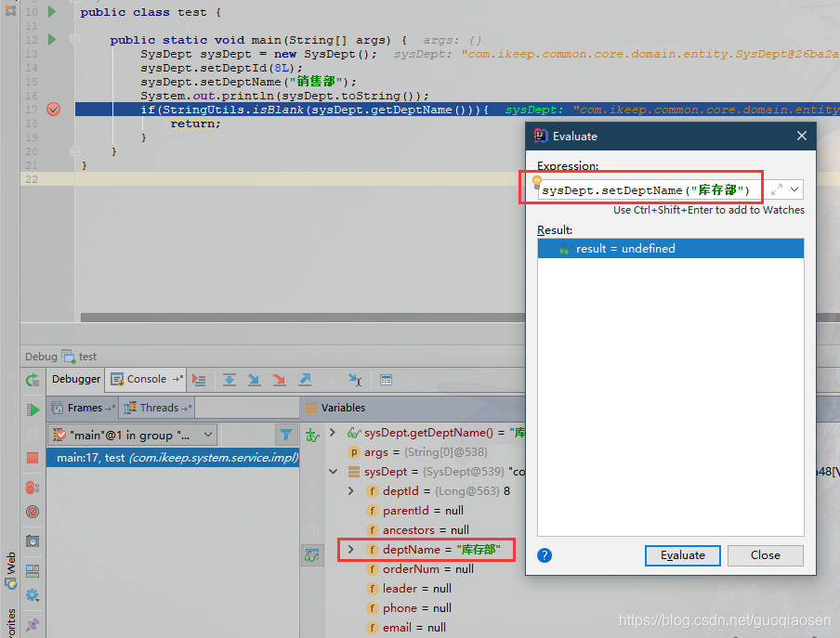The image size is (840, 638).
Task: Open debugger settings gear icon
Action: click(x=33, y=595)
